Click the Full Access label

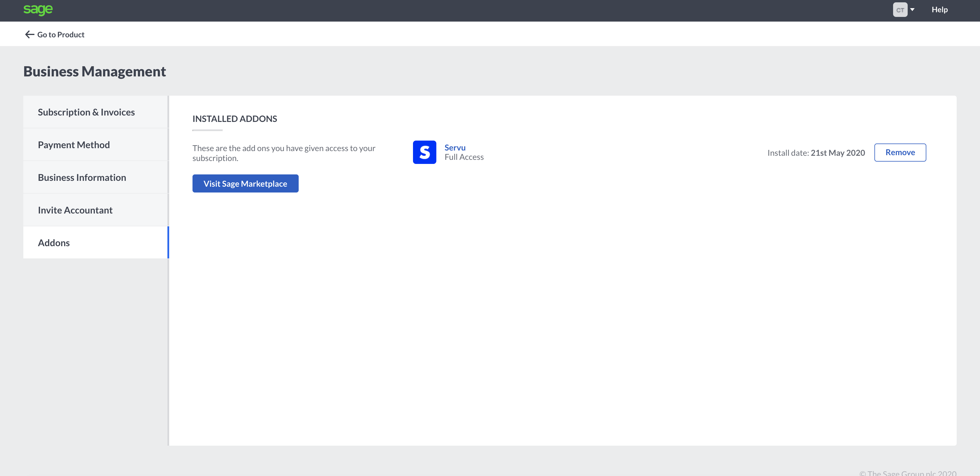point(464,157)
